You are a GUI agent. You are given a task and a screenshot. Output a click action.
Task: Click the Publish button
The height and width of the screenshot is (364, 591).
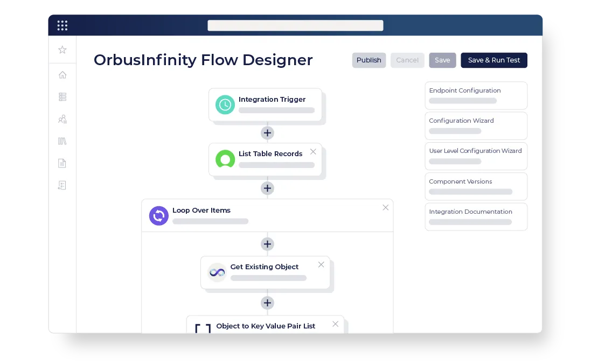click(x=369, y=60)
